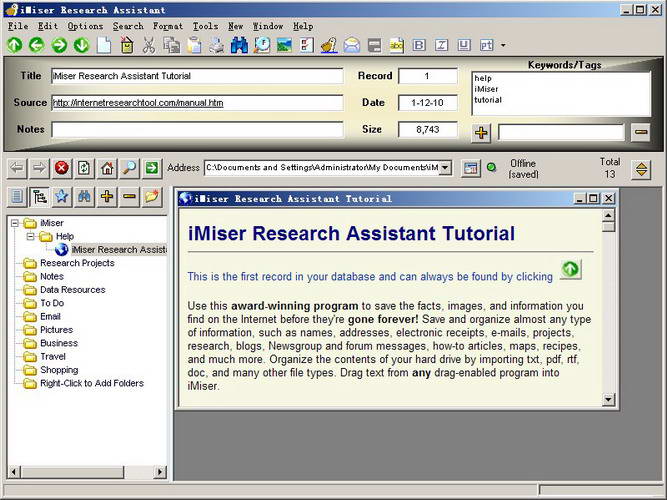This screenshot has height=500, width=667.
Task: Stop loading with the red X button
Action: point(62,168)
